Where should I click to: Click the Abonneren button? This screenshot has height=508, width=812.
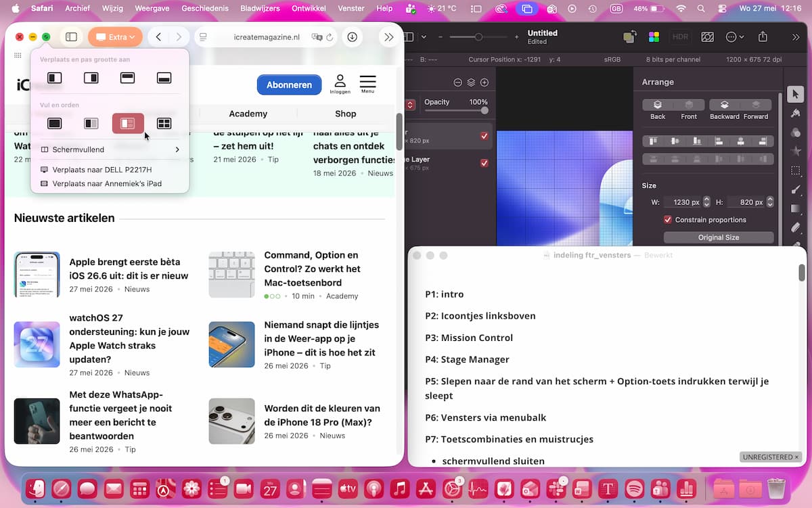pyautogui.click(x=289, y=85)
